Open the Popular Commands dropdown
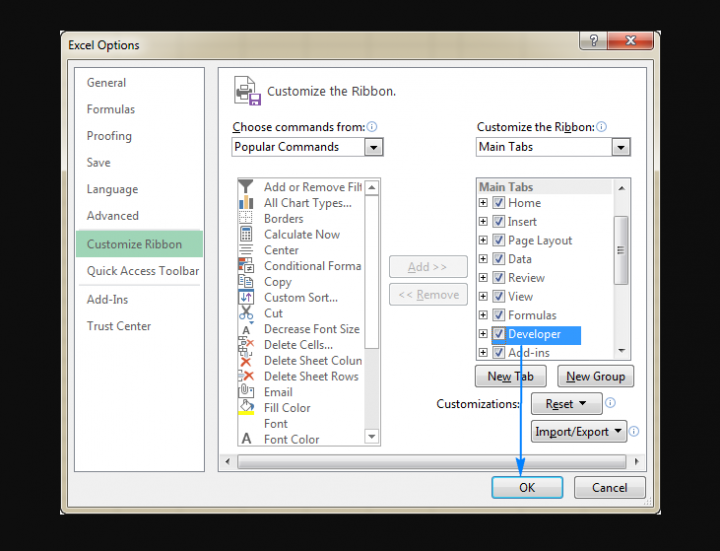 [374, 147]
